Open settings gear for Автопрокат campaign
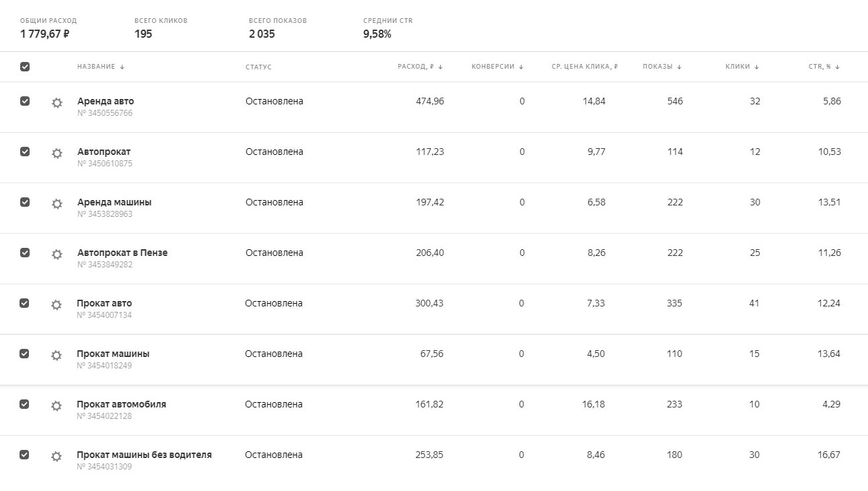Viewport: 868px width, 491px height. coord(57,153)
